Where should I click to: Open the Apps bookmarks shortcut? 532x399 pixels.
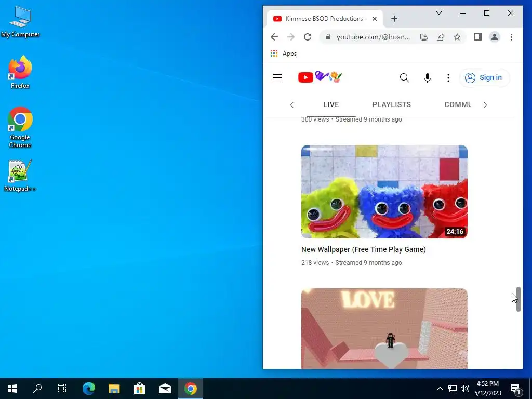click(x=283, y=54)
